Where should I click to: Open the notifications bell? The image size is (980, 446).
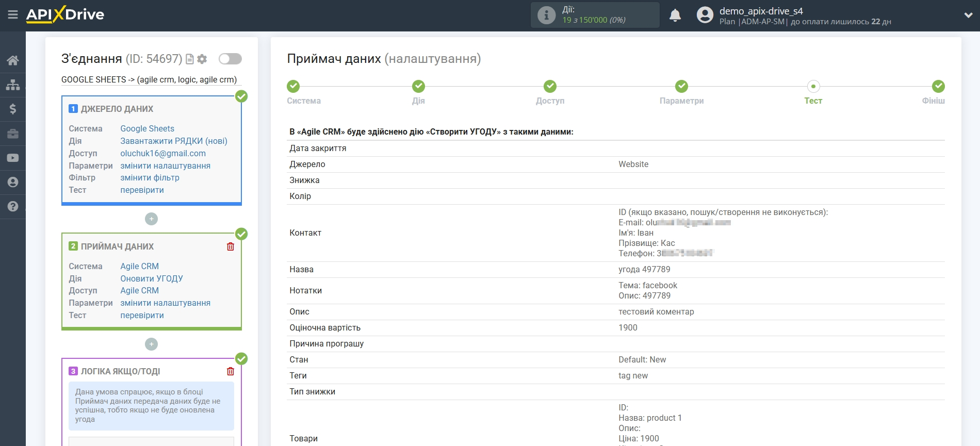pyautogui.click(x=675, y=15)
